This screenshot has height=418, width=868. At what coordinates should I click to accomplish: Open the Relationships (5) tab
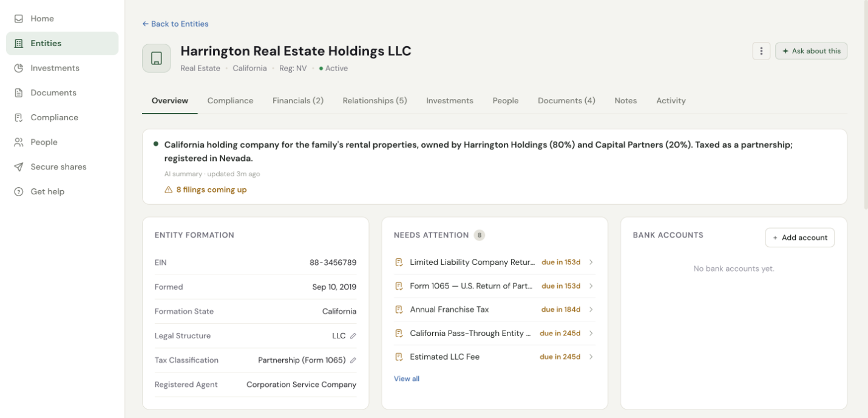(375, 101)
